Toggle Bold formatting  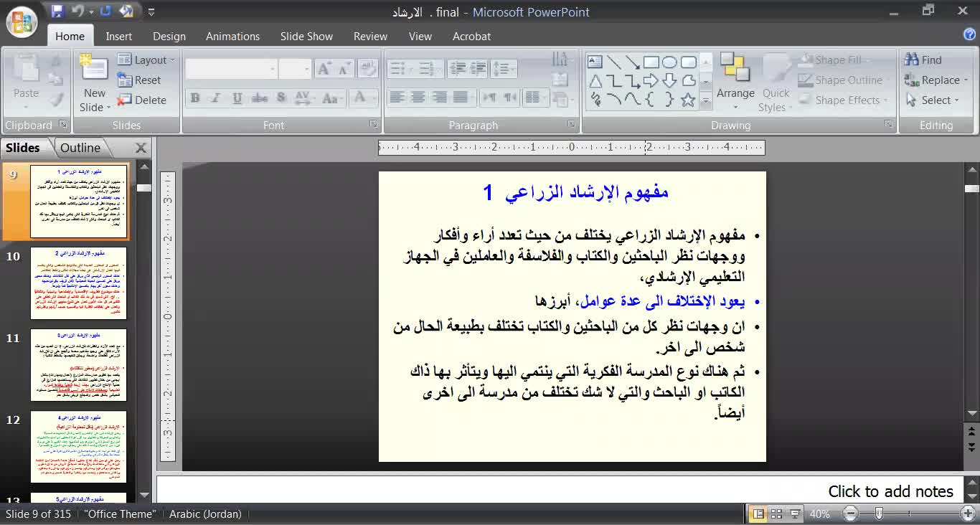(x=195, y=98)
